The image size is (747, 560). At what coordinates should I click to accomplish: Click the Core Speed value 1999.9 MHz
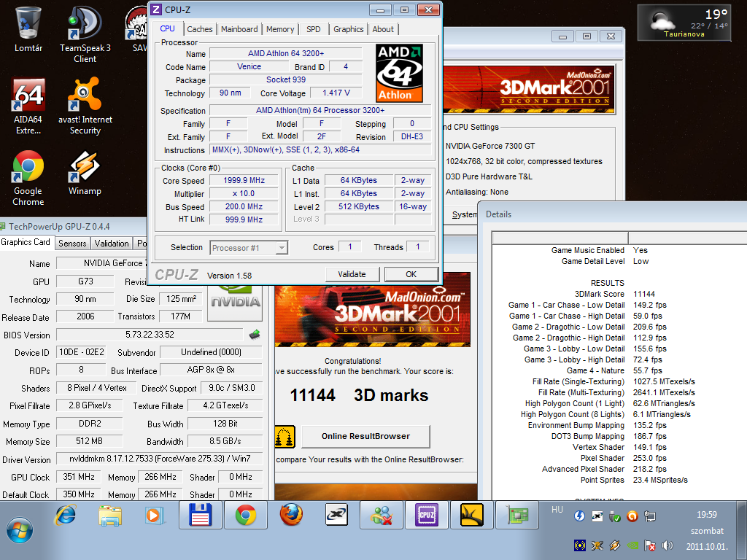(244, 181)
